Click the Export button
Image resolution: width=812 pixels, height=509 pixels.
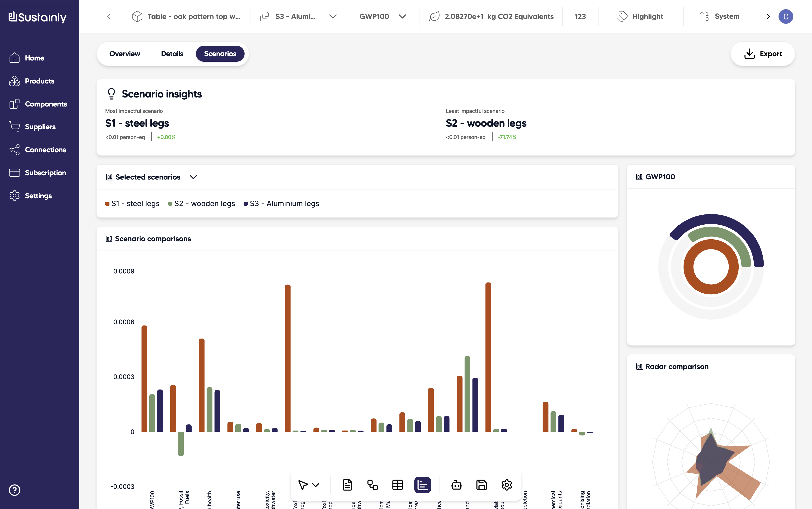pyautogui.click(x=762, y=54)
